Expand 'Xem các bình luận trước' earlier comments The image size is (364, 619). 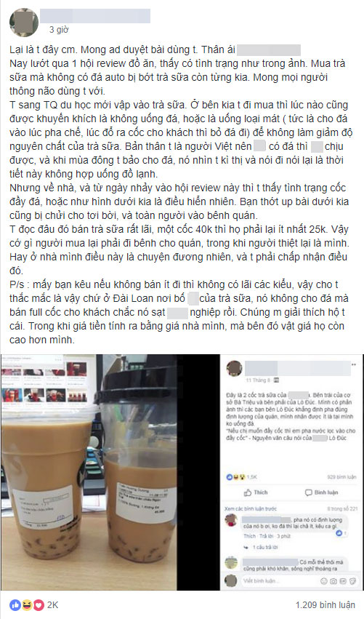251,508
